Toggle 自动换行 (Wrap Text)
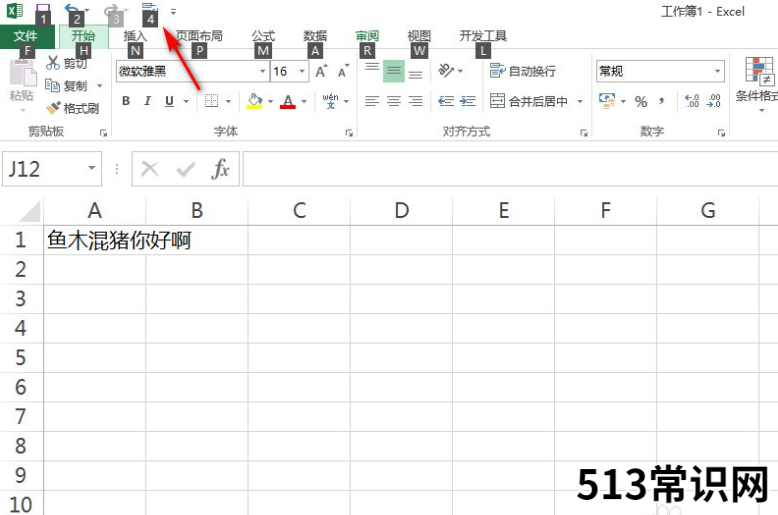Screen dimensions: 778x515 522,71
